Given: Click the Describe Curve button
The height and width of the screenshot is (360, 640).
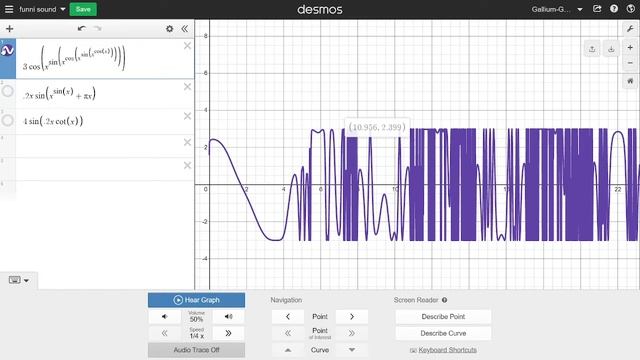Looking at the screenshot, I should coord(443,333).
